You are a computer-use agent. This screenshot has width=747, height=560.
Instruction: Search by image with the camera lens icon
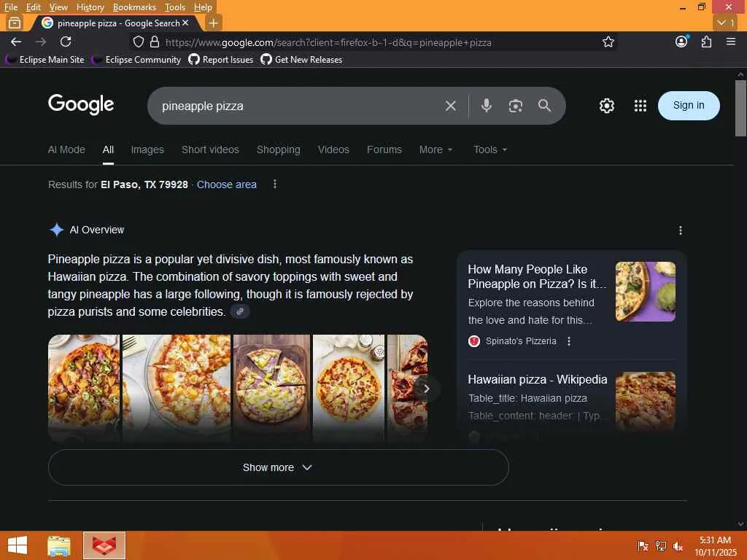pyautogui.click(x=516, y=106)
